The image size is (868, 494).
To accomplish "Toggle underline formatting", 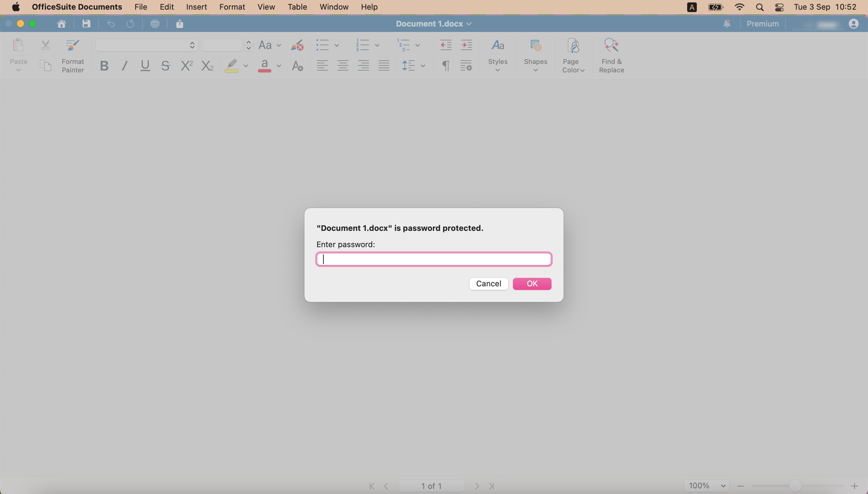I will pos(144,65).
